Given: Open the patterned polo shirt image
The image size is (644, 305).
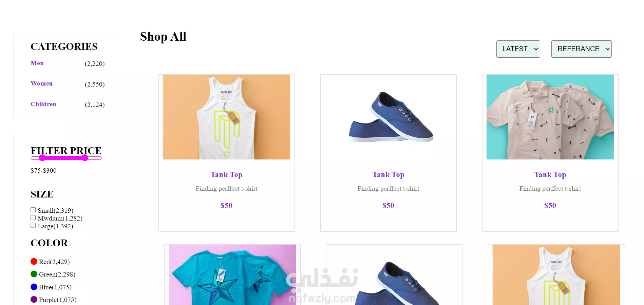Looking at the screenshot, I should pos(550,117).
